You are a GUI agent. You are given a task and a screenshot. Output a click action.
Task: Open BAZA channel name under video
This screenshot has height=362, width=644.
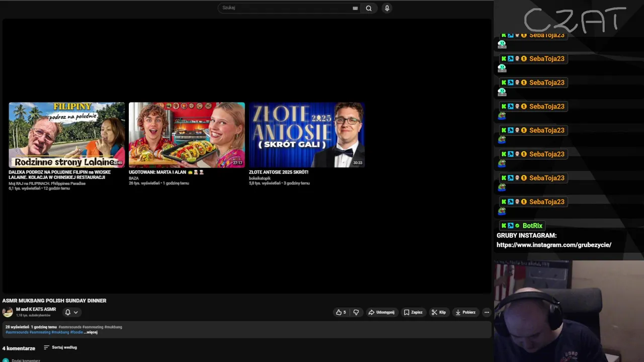(x=133, y=178)
